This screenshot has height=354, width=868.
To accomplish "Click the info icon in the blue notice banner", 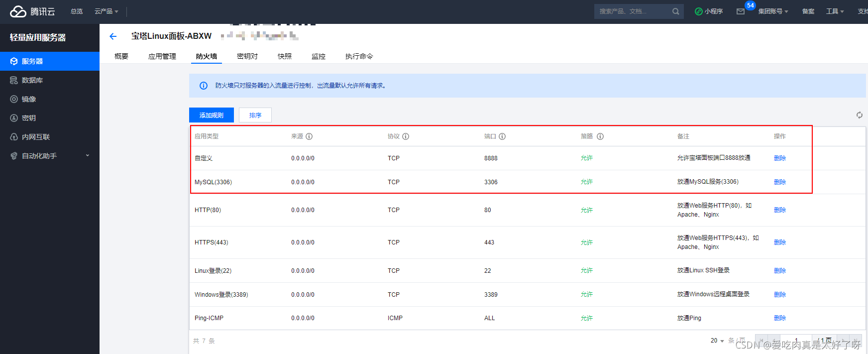I will coord(204,86).
